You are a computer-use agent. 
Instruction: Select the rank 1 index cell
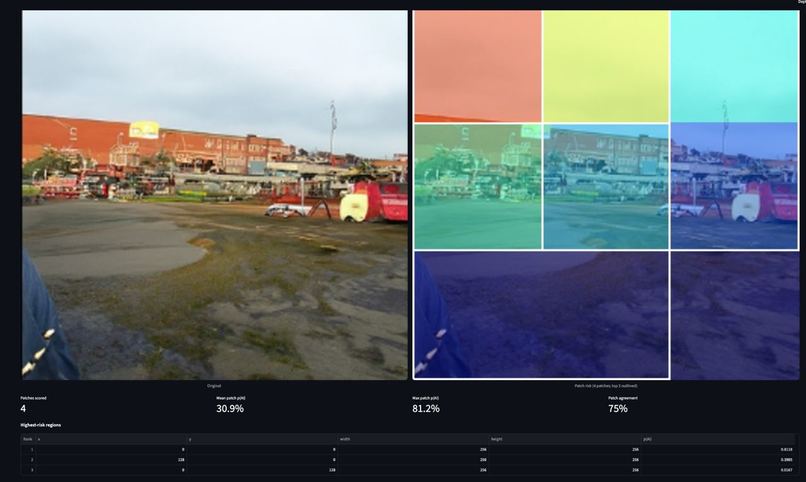28,450
